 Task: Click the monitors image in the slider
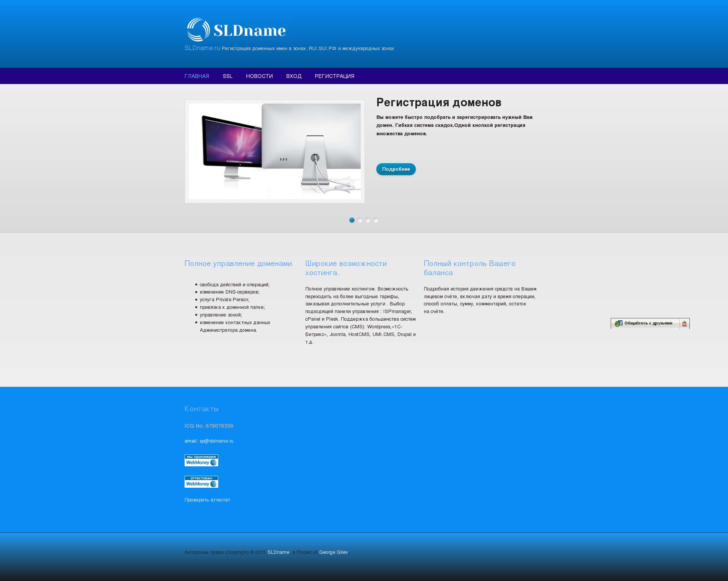(275, 151)
